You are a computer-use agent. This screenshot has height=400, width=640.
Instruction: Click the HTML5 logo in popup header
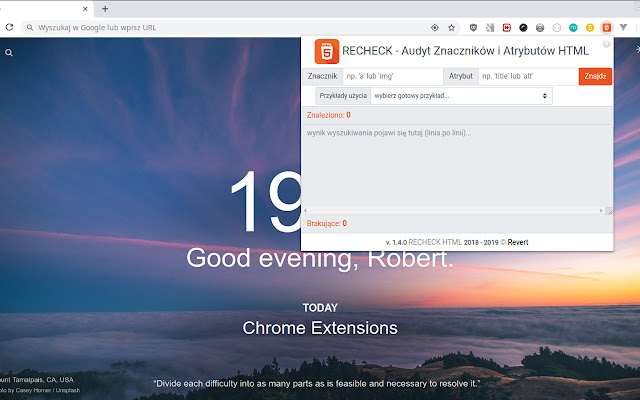[325, 51]
